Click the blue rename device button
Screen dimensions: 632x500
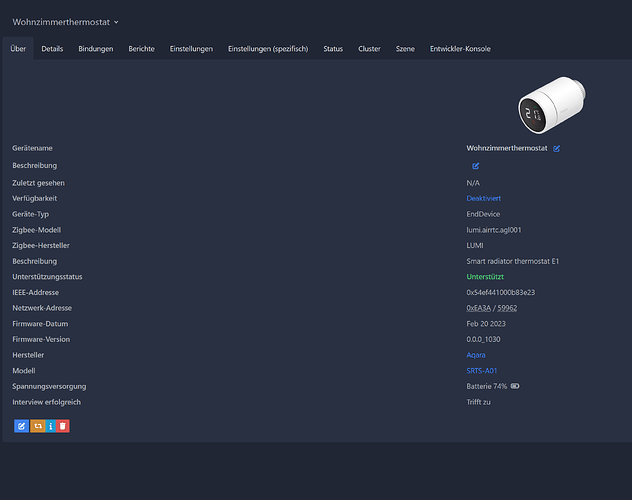[x=21, y=426]
